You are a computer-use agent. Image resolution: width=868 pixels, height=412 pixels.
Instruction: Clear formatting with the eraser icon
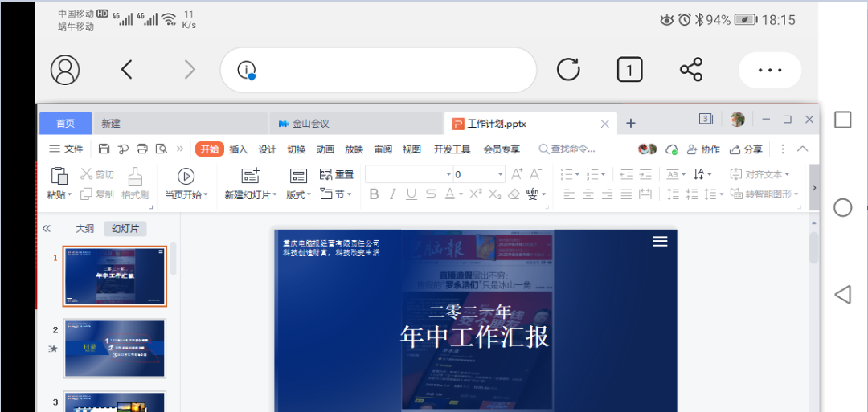(514, 194)
